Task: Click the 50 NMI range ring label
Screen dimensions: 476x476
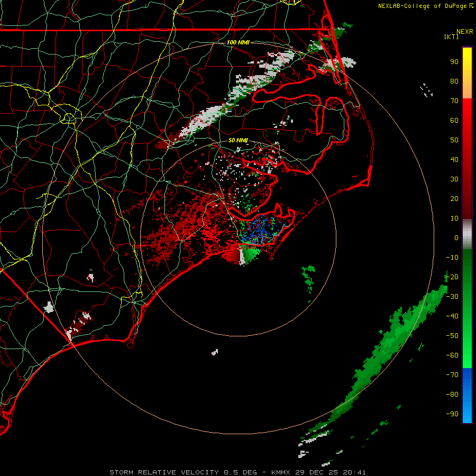Action: coord(237,140)
